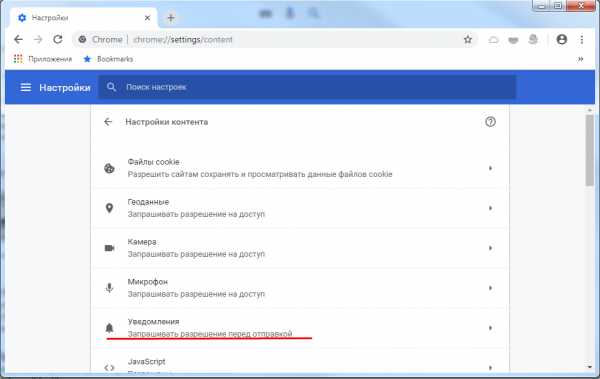Show more bookmarks via double chevron
The width and height of the screenshot is (600, 379).
click(x=580, y=59)
